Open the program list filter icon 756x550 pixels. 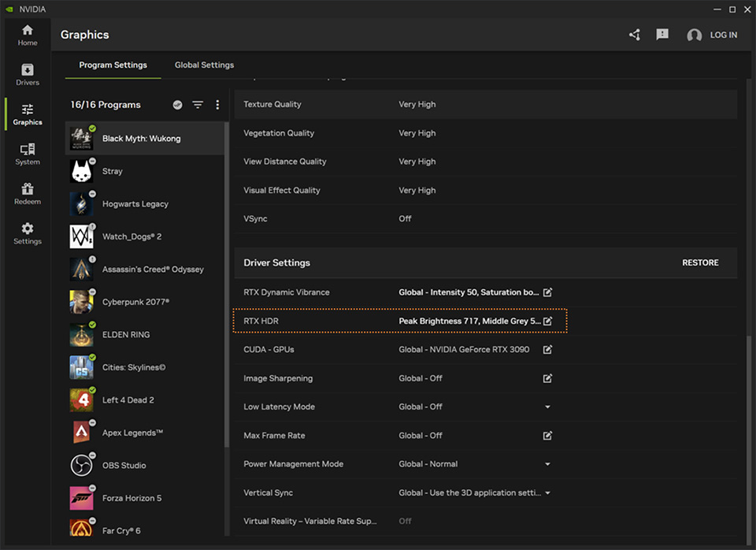pyautogui.click(x=198, y=105)
